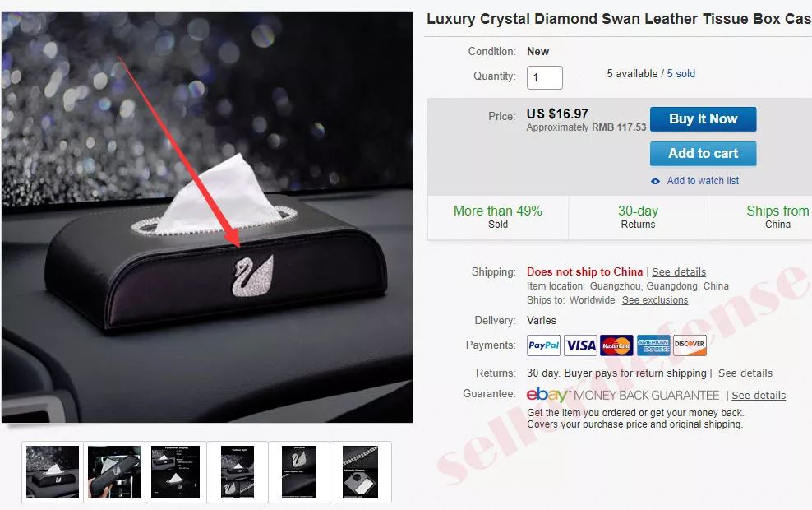
Task: Open See details link next to Shipping
Action: point(678,271)
